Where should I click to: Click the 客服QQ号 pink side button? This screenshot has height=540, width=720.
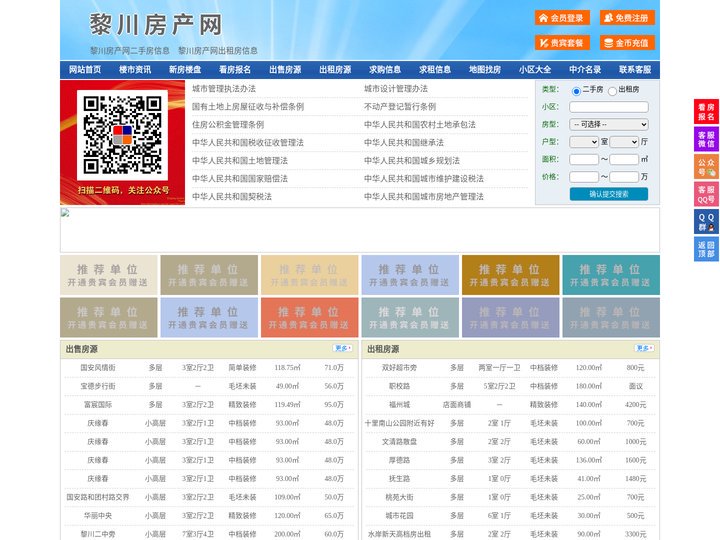point(706,194)
